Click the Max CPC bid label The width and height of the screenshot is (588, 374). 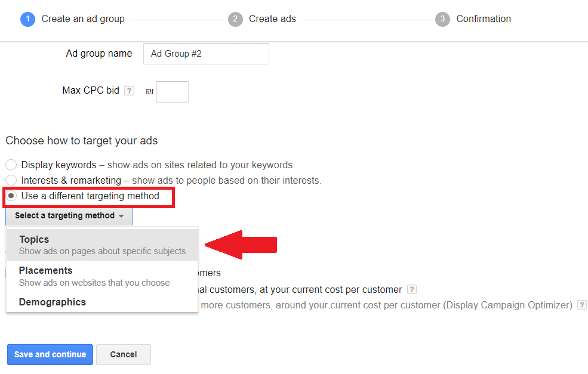[x=91, y=90]
